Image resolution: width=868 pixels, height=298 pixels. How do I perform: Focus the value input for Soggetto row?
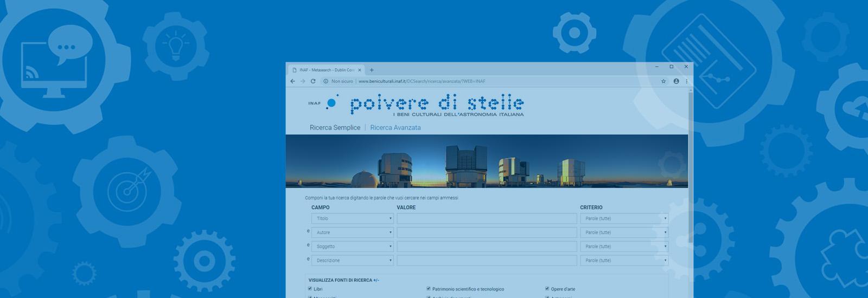[x=487, y=247]
